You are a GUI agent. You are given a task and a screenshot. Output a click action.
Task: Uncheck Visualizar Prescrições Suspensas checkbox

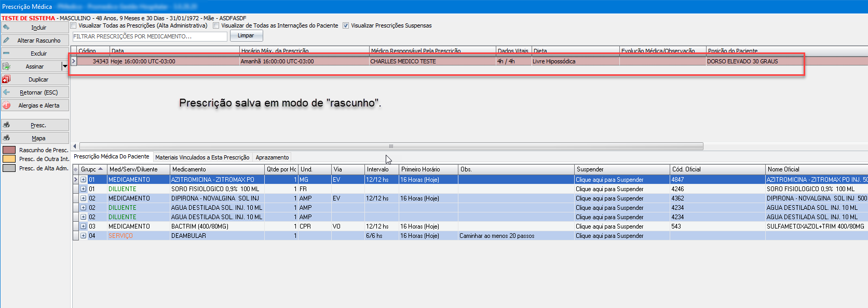[346, 25]
